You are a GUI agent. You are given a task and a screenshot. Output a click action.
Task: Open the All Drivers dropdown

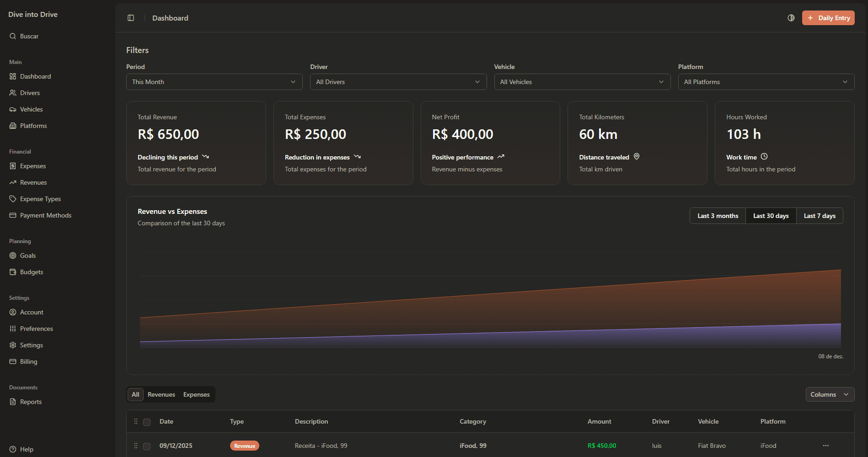click(x=398, y=82)
